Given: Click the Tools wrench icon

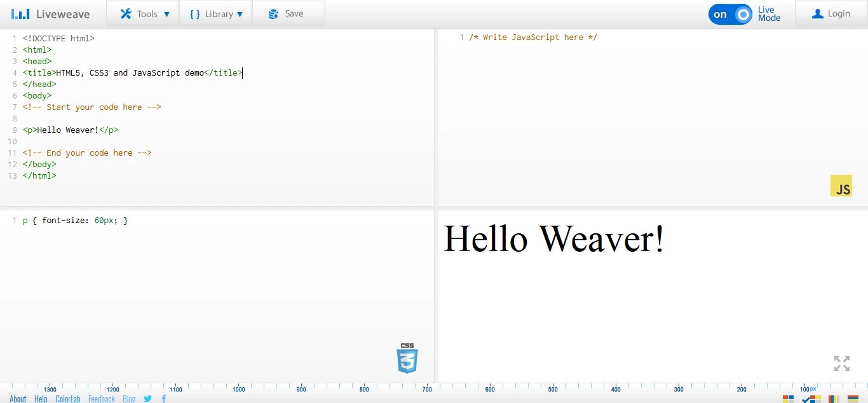Looking at the screenshot, I should pos(125,13).
